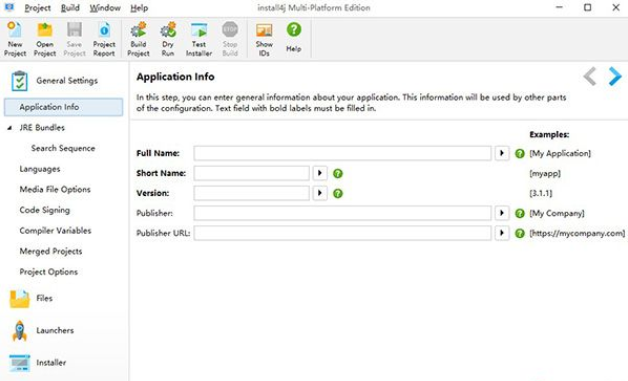Click the Stop Build icon
The width and height of the screenshot is (628, 381).
click(230, 39)
